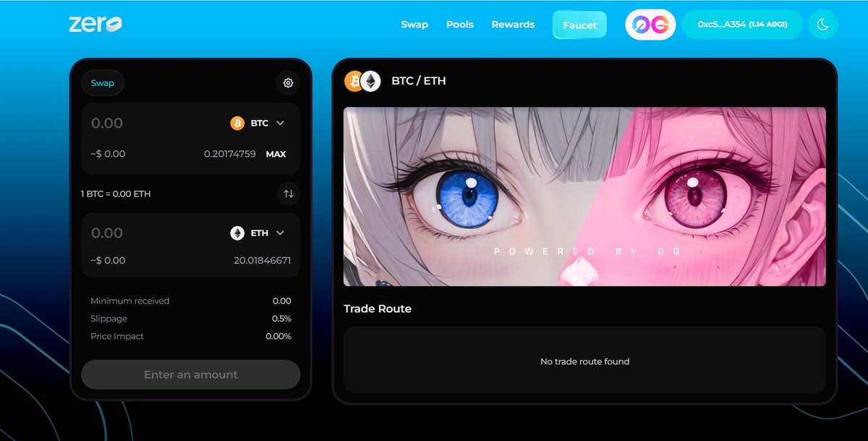The image size is (868, 441).
Task: Click the ETH token icon in bottom field
Action: [237, 233]
